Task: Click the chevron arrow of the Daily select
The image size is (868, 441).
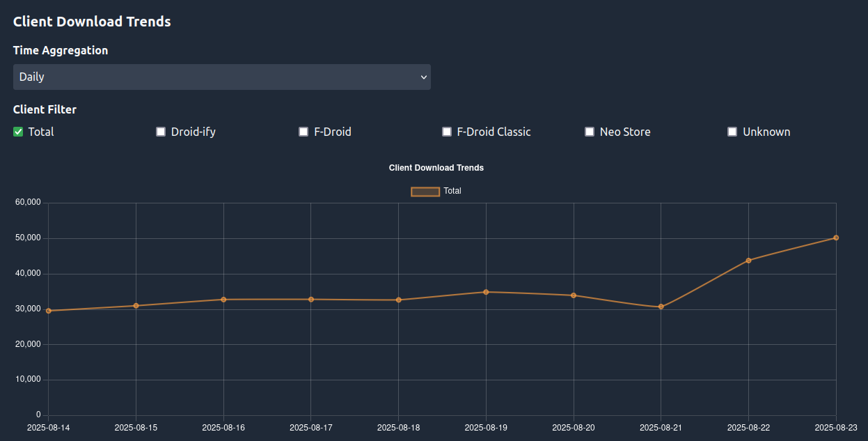Action: pyautogui.click(x=423, y=77)
